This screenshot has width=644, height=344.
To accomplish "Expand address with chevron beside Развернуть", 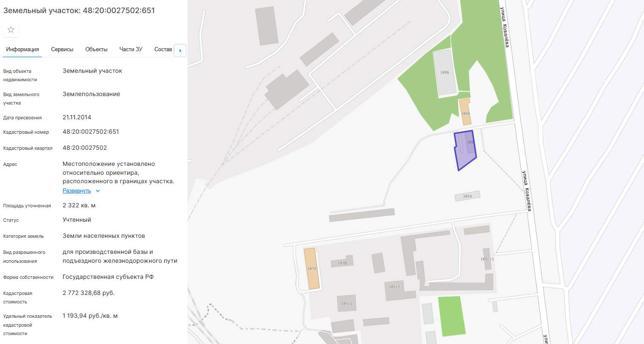I will 98,191.
